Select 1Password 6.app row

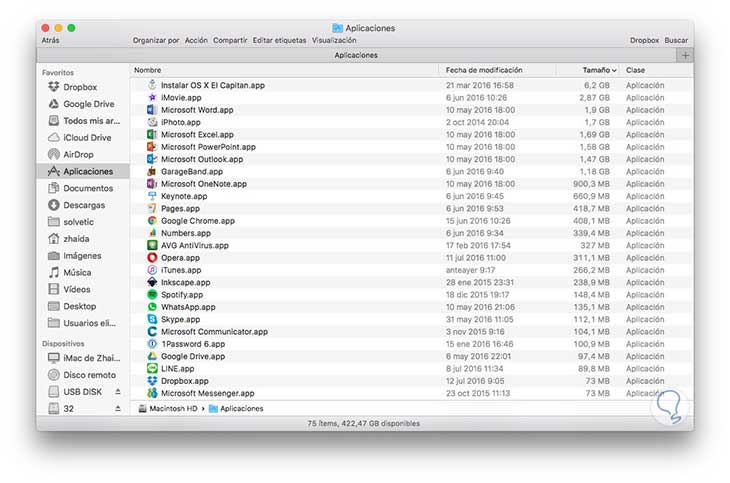coord(411,344)
